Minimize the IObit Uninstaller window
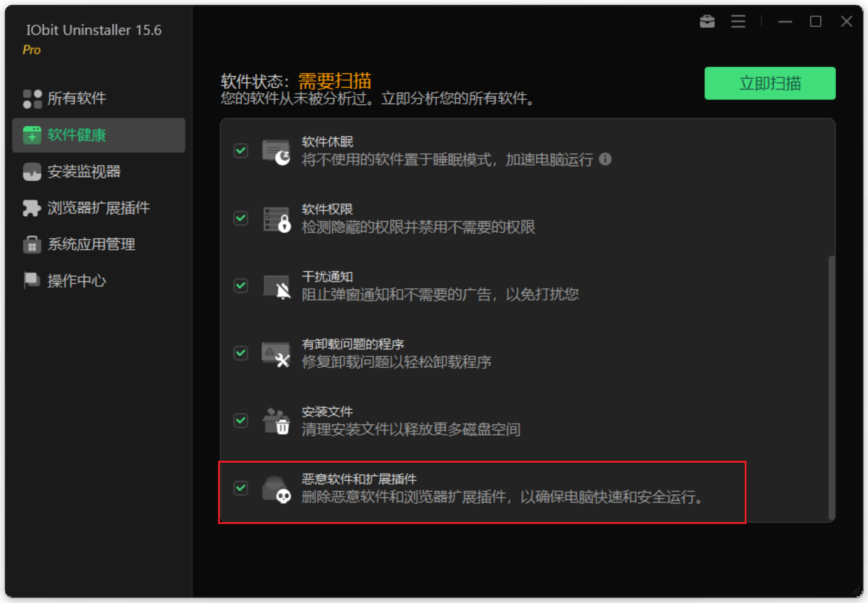The width and height of the screenshot is (868, 603). (x=785, y=22)
